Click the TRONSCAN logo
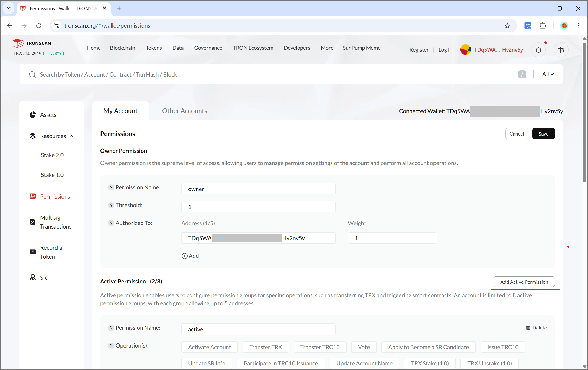Screen dimensions: 588x370 click(32, 43)
